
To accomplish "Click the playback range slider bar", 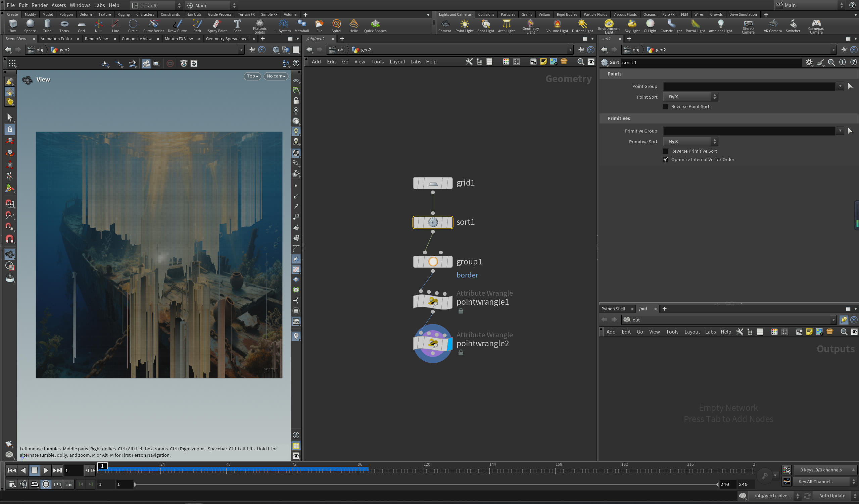I will tap(426, 484).
